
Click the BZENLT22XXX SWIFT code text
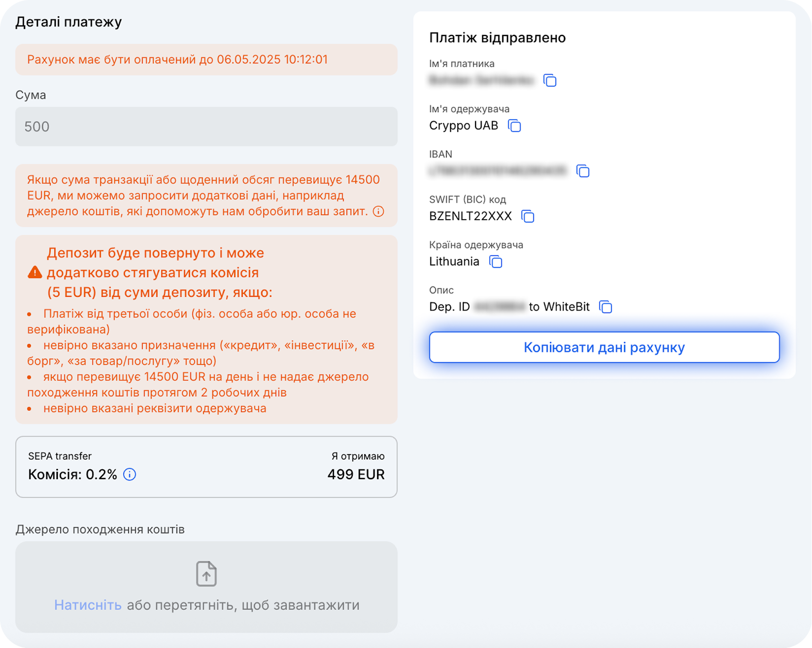click(x=470, y=216)
